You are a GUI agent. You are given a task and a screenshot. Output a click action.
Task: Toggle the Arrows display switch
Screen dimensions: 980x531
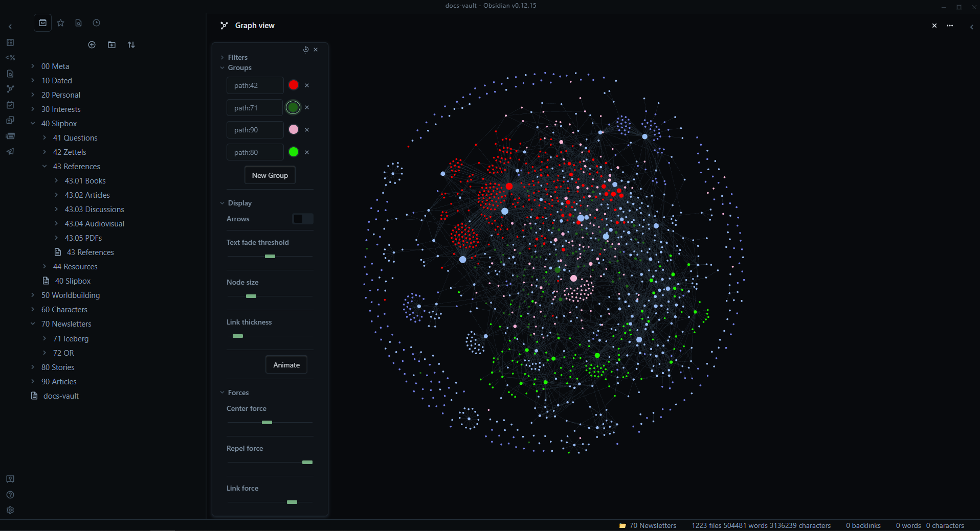302,219
